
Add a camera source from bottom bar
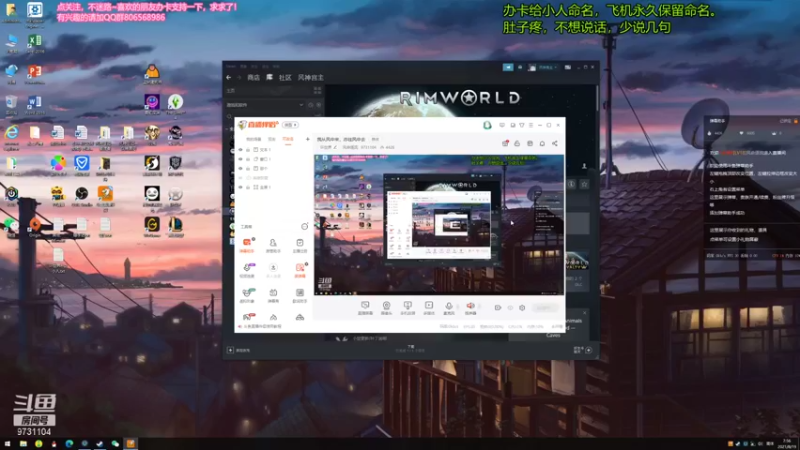pyautogui.click(x=386, y=308)
